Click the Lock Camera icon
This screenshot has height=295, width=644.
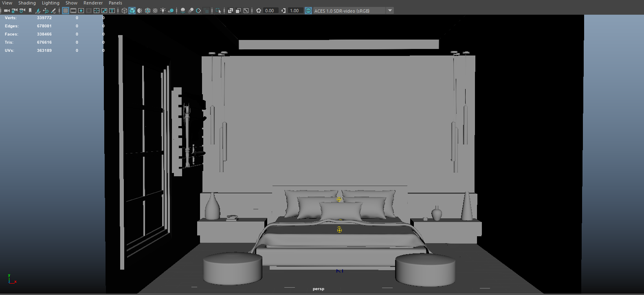[14, 11]
